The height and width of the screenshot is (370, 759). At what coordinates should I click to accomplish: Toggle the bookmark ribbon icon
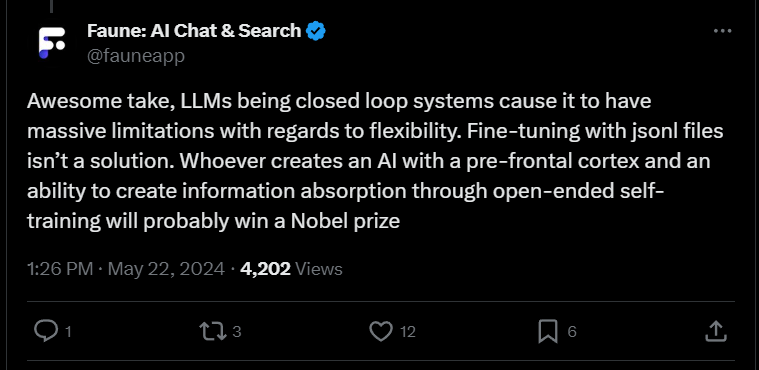(x=548, y=331)
